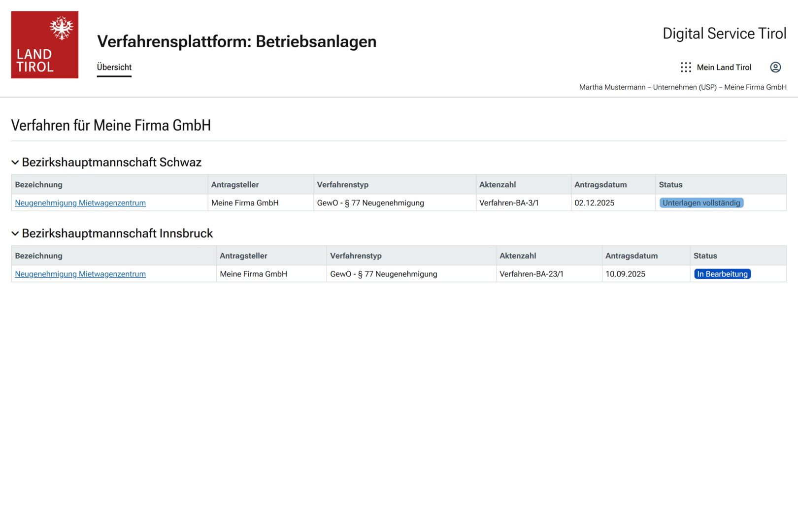Click Bezeichnung column header in Schwaz table

click(x=39, y=185)
